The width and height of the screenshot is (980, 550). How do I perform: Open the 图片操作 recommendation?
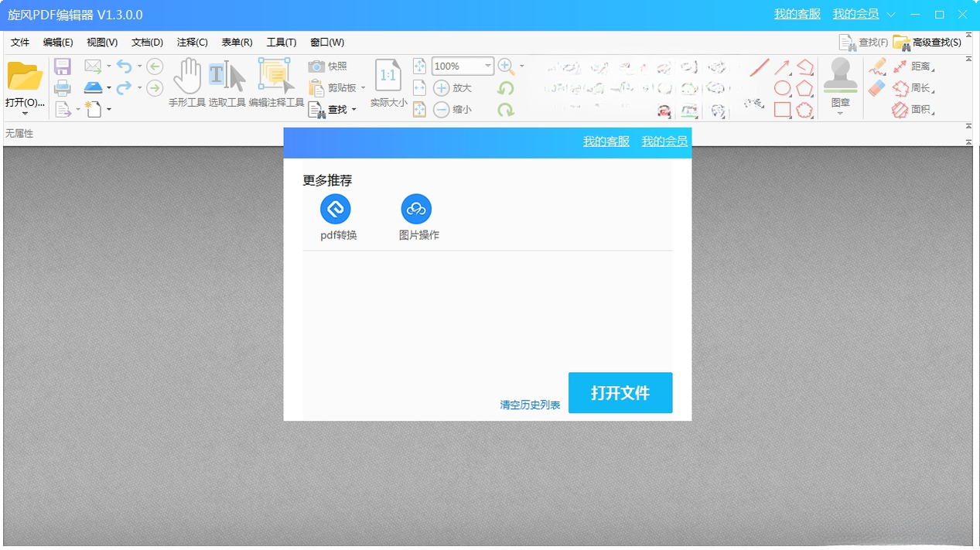418,217
